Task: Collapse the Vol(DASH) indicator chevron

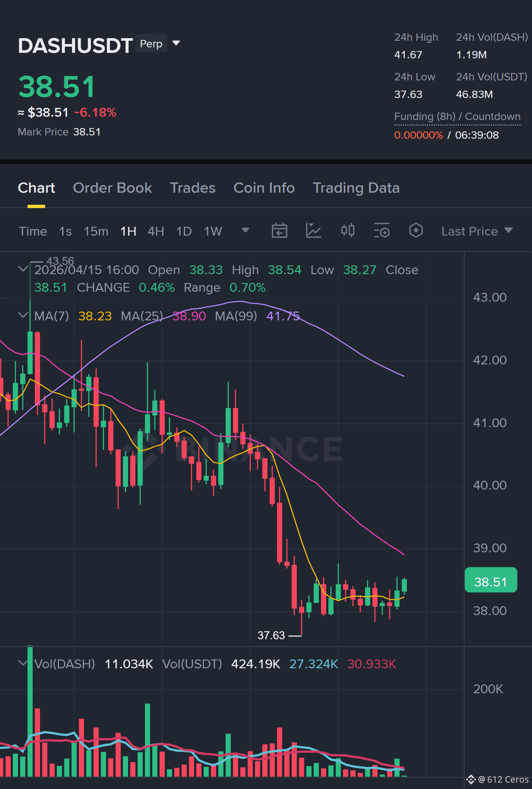Action: (23, 663)
